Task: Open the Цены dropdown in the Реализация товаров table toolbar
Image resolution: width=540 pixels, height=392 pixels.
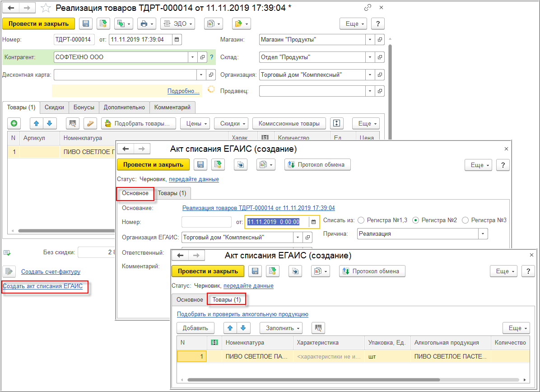Action: point(195,123)
